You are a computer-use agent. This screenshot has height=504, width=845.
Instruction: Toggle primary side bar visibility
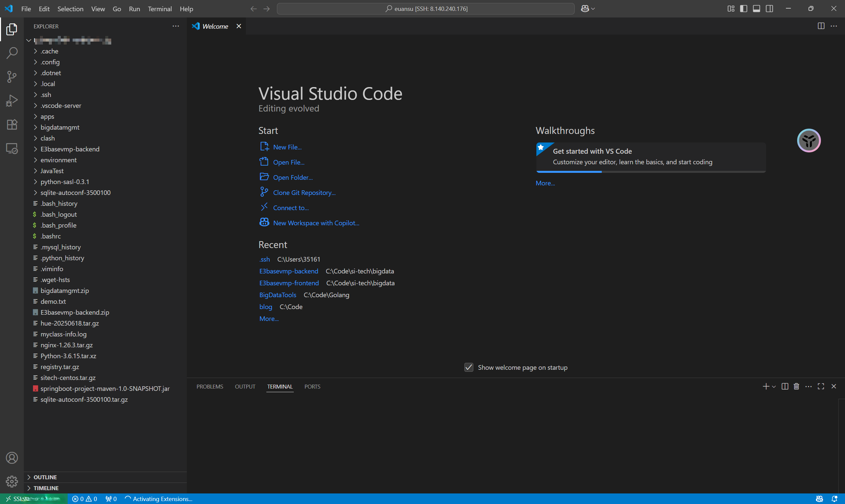(743, 9)
